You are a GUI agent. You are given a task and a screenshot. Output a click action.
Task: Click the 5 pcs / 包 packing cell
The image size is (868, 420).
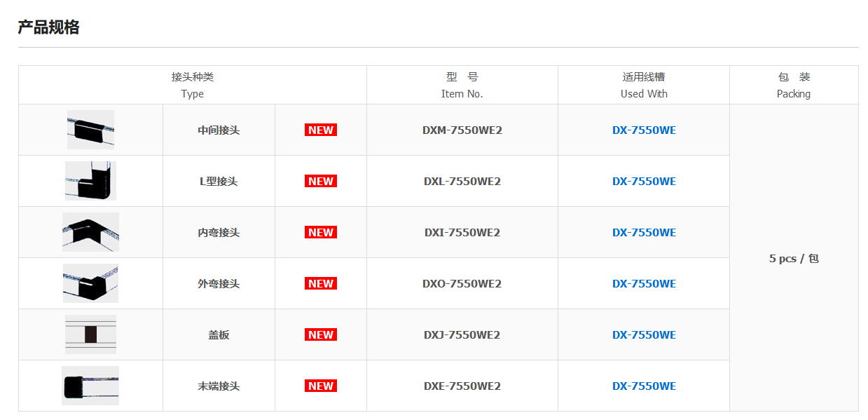[794, 258]
